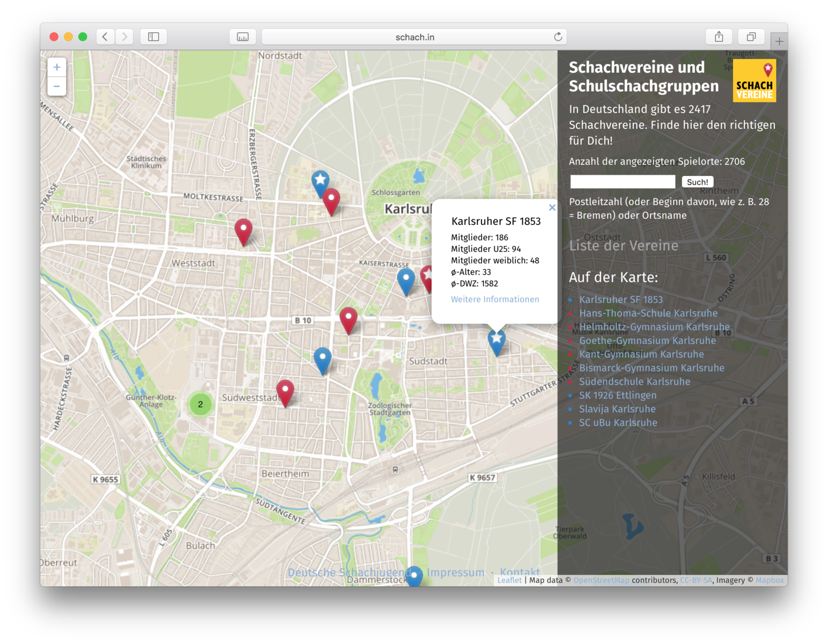Viewport: 828px width, 644px height.
Task: Expand the Liste der Vereine section
Action: pyautogui.click(x=624, y=246)
